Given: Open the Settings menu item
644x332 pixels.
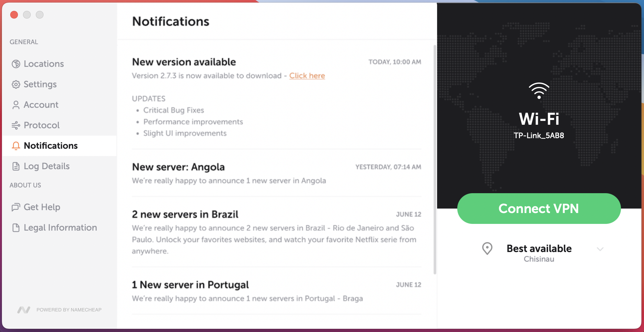Looking at the screenshot, I should [x=59, y=84].
